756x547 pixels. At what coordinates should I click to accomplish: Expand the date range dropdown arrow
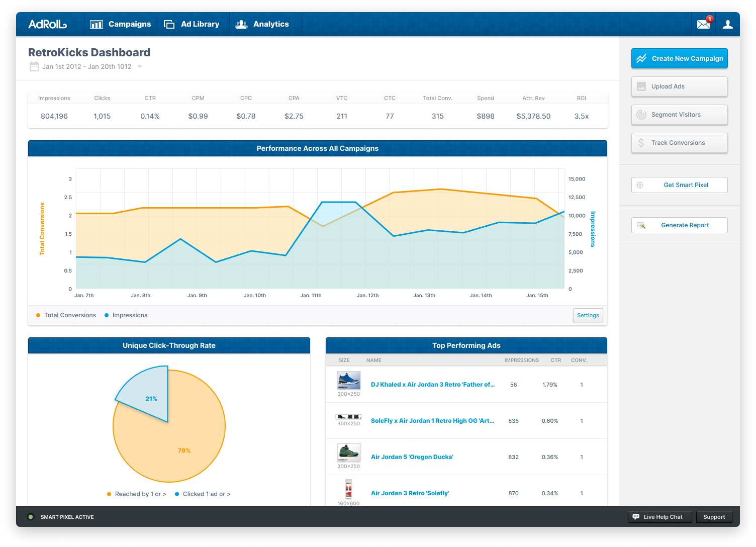140,66
